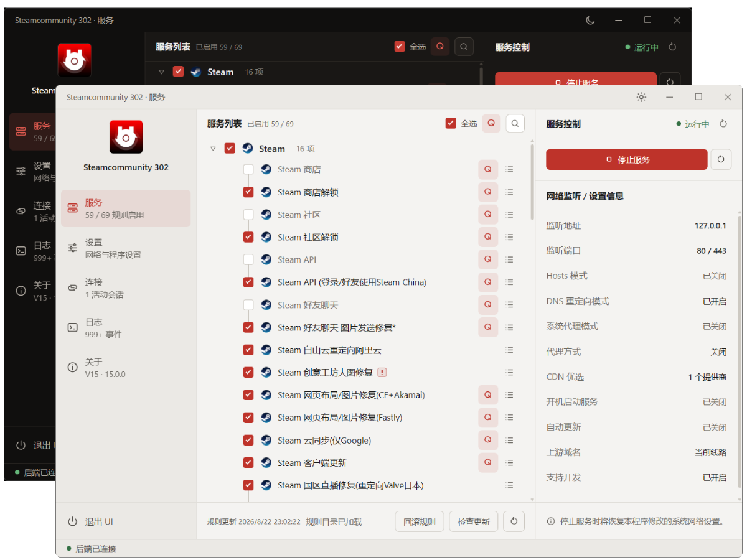Open 设置 网络与程序设置 in front sidebar
747x560 pixels.
[126, 248]
